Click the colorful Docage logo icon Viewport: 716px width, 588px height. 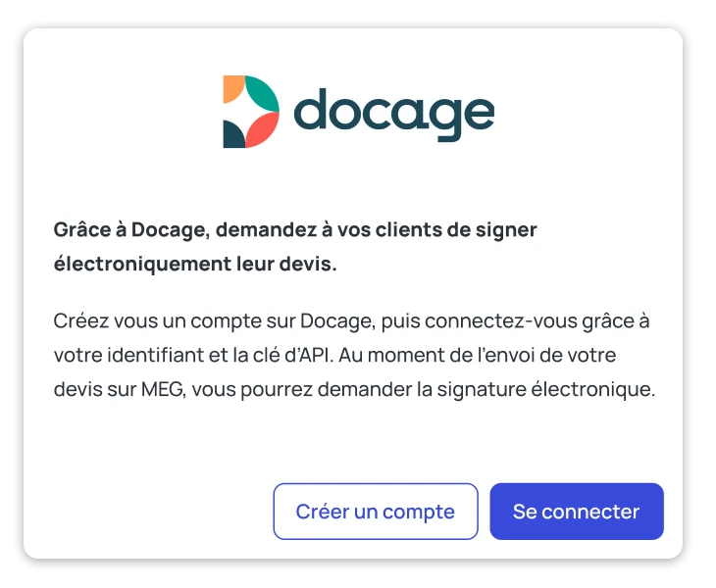click(251, 112)
